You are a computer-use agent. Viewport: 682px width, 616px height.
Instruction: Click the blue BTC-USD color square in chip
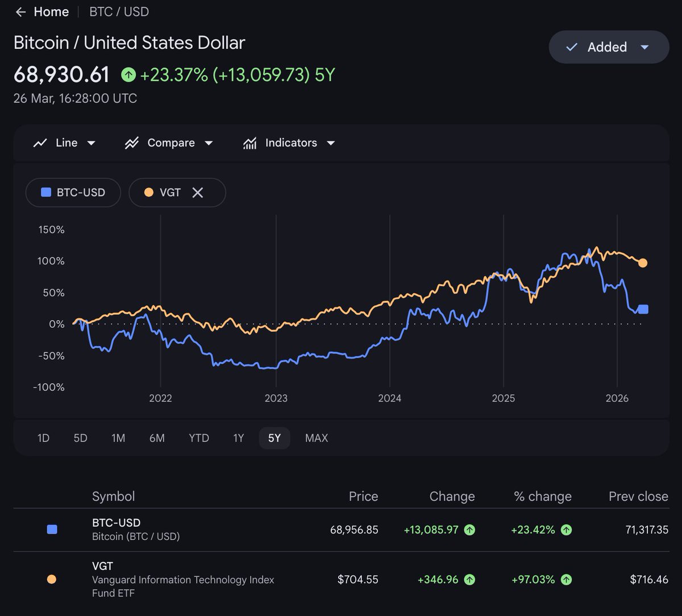coord(46,193)
